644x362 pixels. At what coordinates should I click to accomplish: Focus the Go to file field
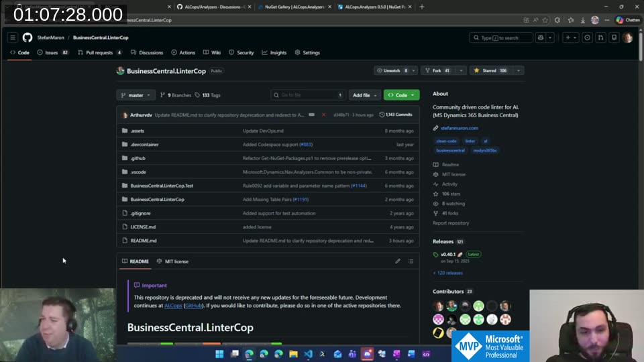[x=308, y=95]
